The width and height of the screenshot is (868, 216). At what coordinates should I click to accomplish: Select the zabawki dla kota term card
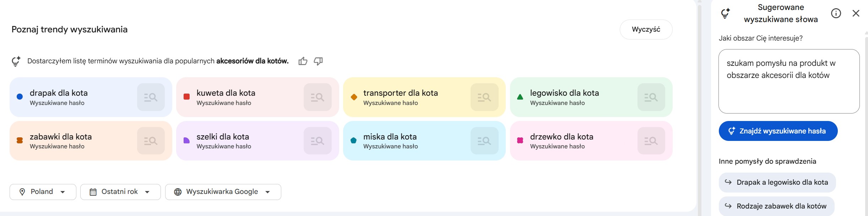click(71, 141)
